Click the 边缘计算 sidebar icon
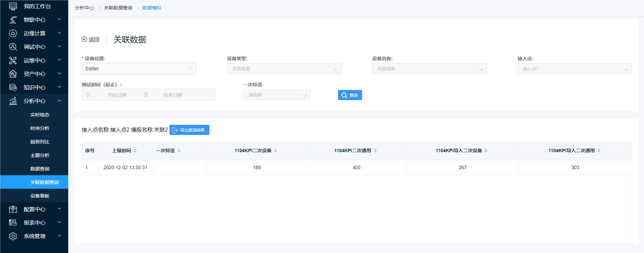This screenshot has width=644, height=253. coord(13,33)
